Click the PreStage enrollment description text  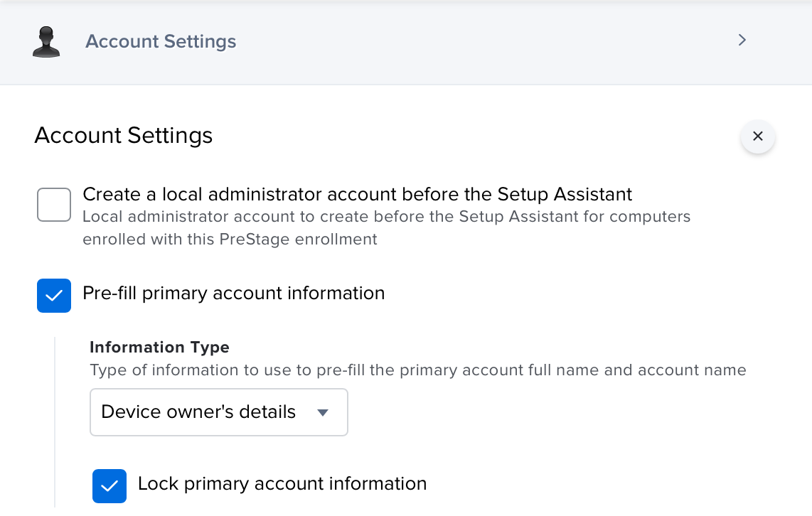[386, 227]
